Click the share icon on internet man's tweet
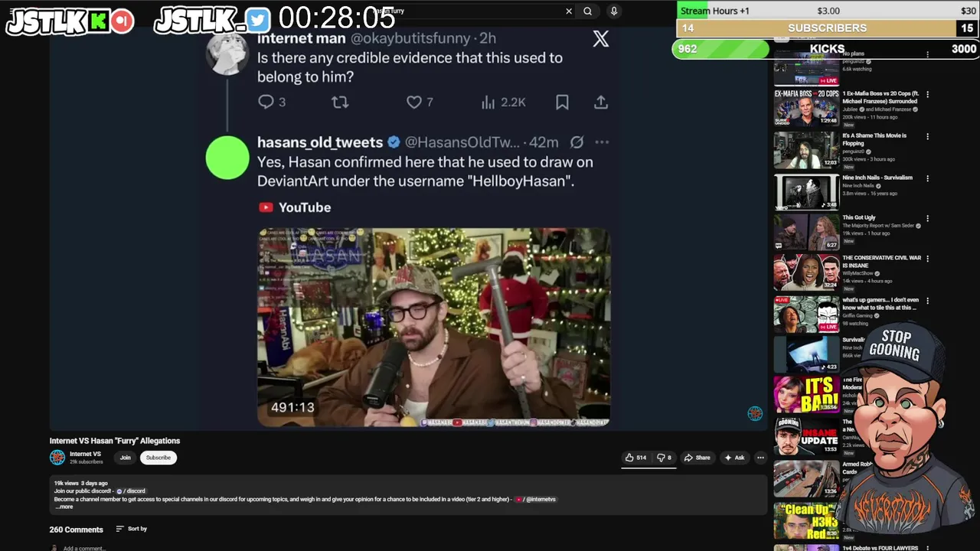The image size is (980, 551). pos(601,102)
